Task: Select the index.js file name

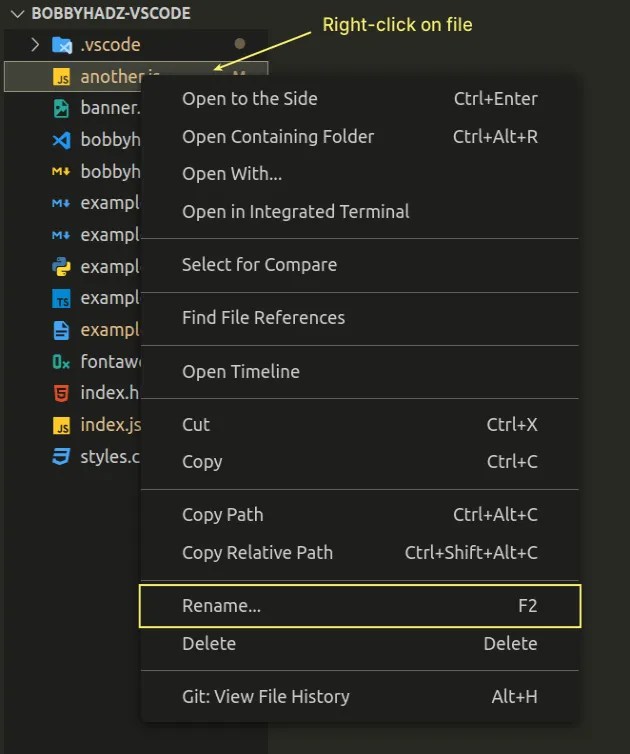Action: pos(111,425)
